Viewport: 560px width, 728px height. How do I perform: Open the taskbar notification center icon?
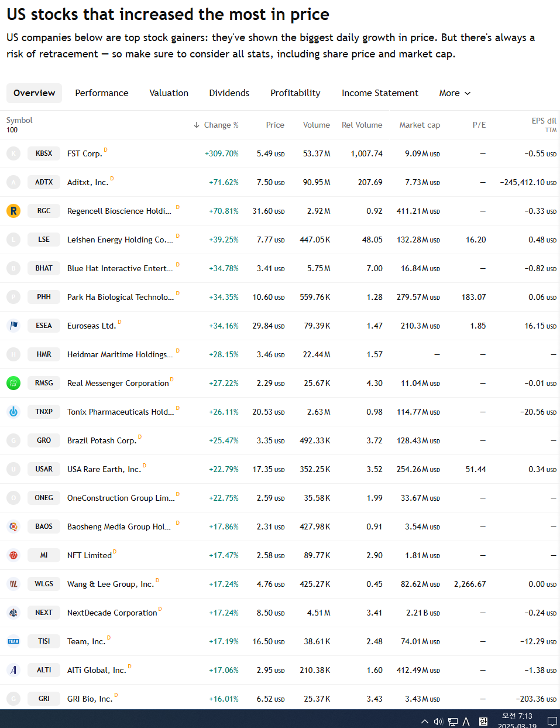(552, 722)
